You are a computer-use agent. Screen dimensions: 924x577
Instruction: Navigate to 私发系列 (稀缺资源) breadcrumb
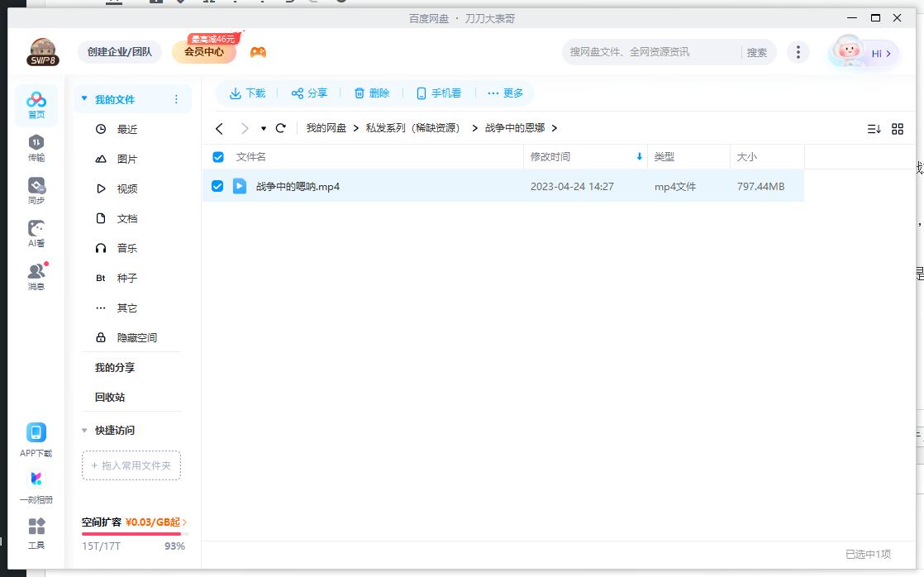412,128
